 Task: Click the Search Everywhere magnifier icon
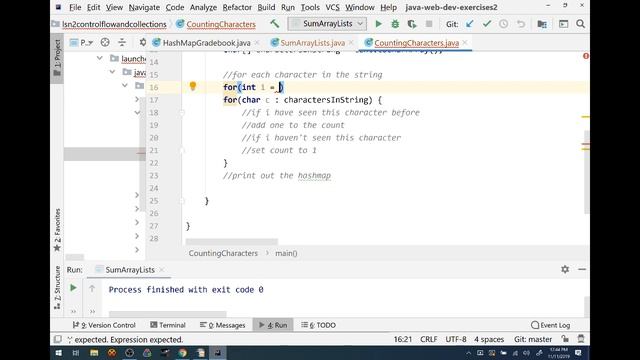(580, 24)
